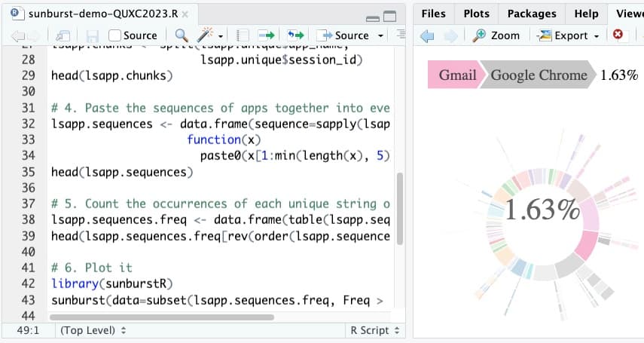Click the compile report notebook icon
Image resolution: width=644 pixels, height=343 pixels.
[243, 35]
